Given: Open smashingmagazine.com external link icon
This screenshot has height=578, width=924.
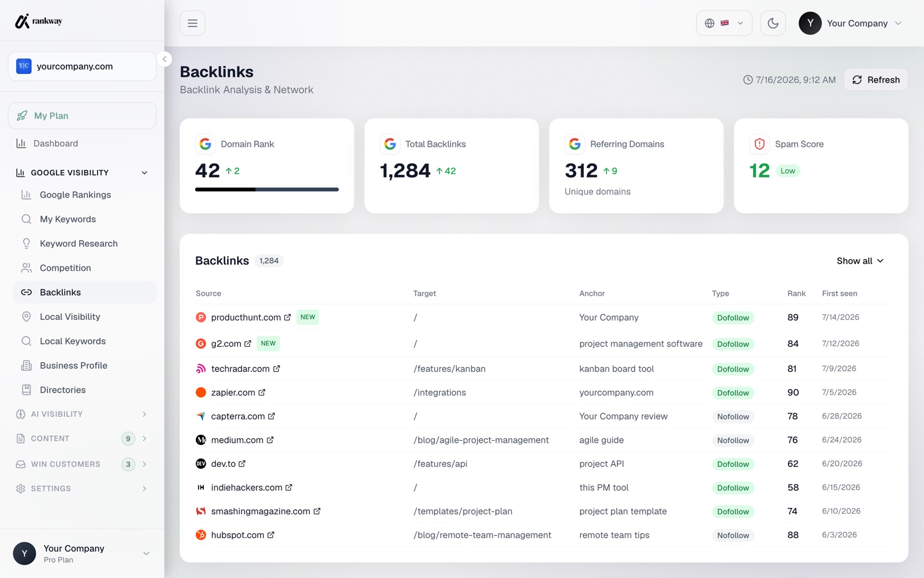Looking at the screenshot, I should [x=316, y=511].
